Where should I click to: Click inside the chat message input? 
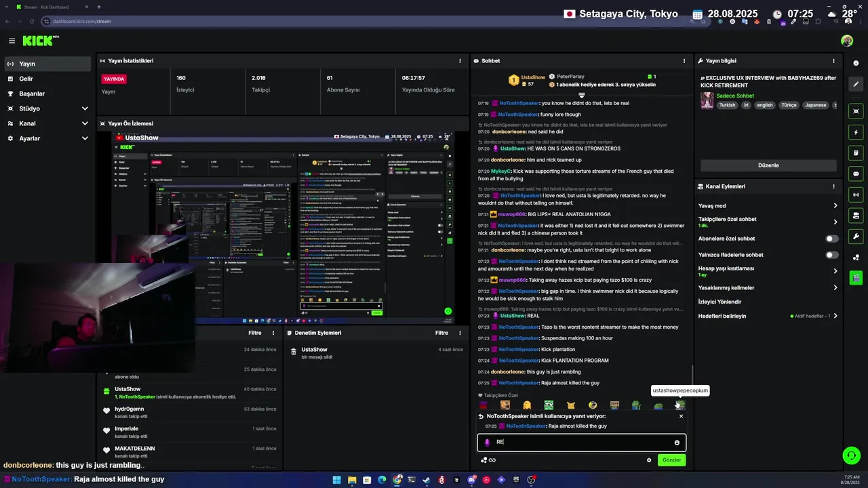coord(582,443)
